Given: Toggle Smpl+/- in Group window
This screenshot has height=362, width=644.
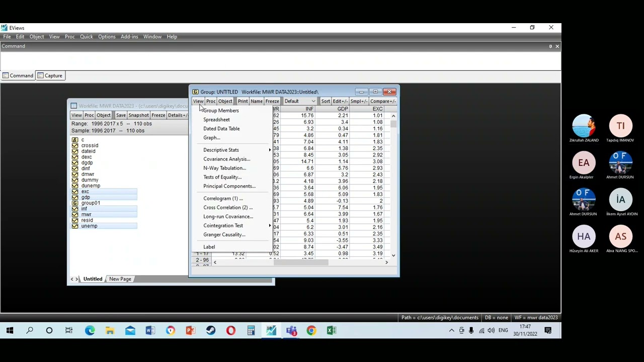Looking at the screenshot, I should click(x=359, y=101).
